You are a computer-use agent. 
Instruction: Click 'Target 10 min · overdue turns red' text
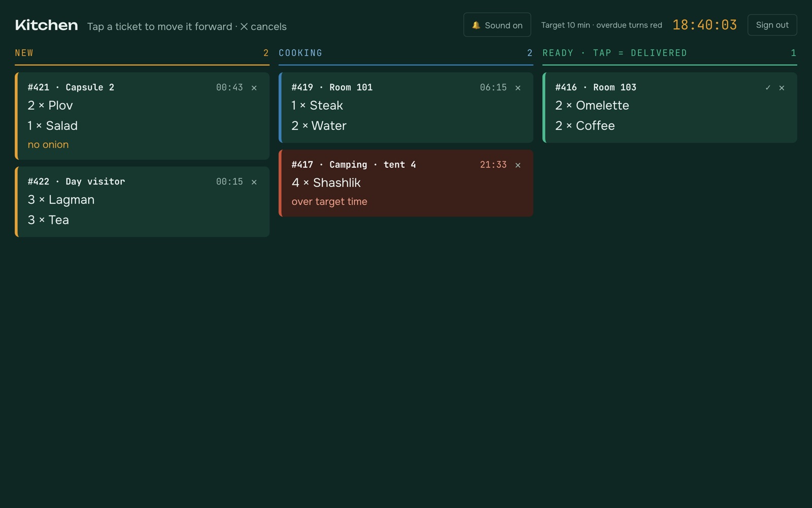point(601,25)
